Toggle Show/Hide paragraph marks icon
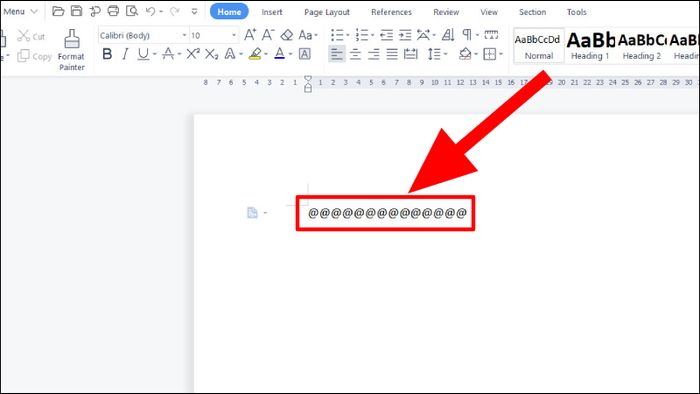 [x=467, y=35]
